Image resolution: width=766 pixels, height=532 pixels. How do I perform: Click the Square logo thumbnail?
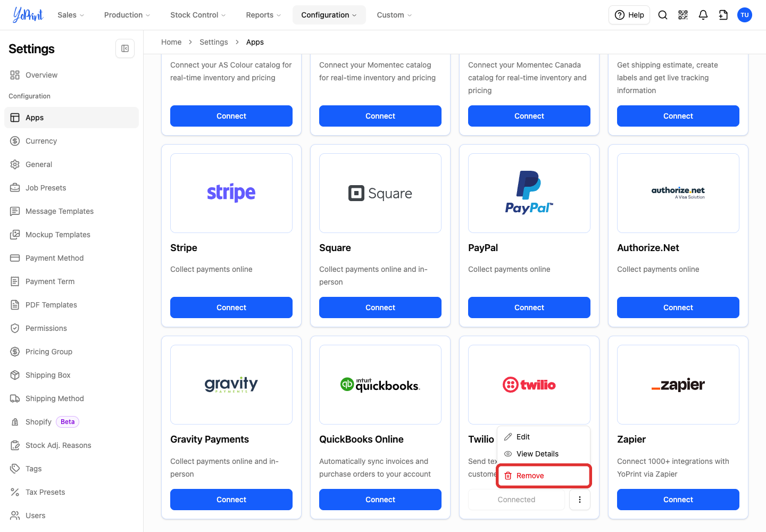[x=380, y=193]
